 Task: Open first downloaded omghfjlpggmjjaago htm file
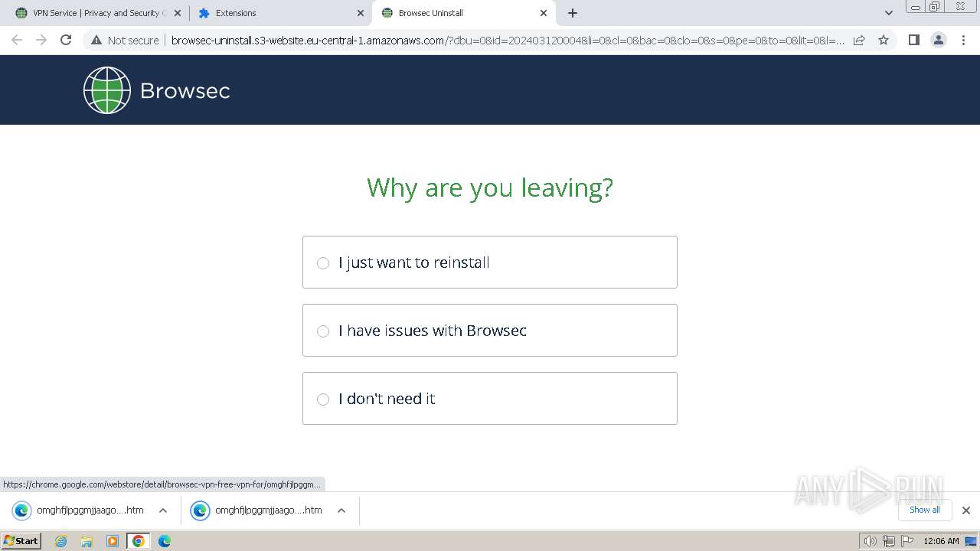click(78, 510)
